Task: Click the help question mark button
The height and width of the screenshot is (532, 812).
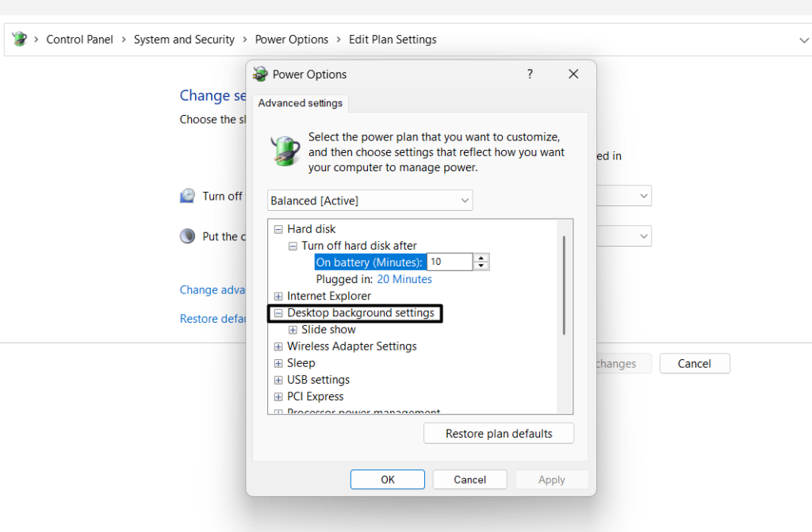Action: tap(530, 74)
